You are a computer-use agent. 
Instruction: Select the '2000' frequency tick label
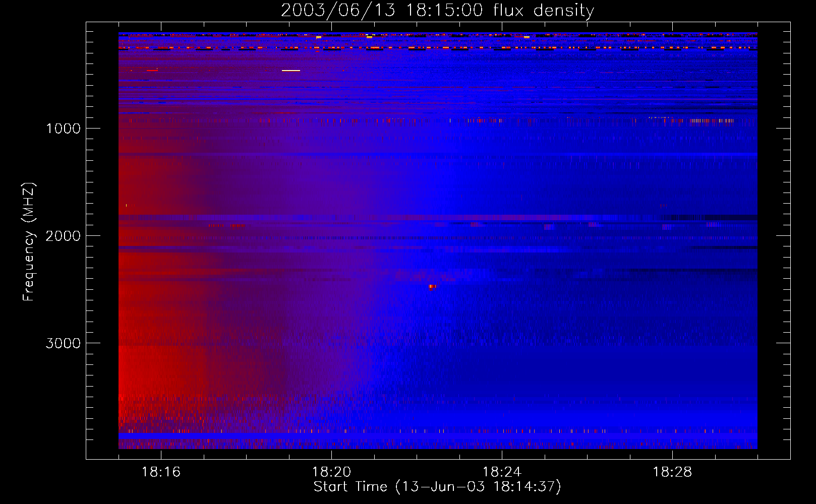coord(63,236)
